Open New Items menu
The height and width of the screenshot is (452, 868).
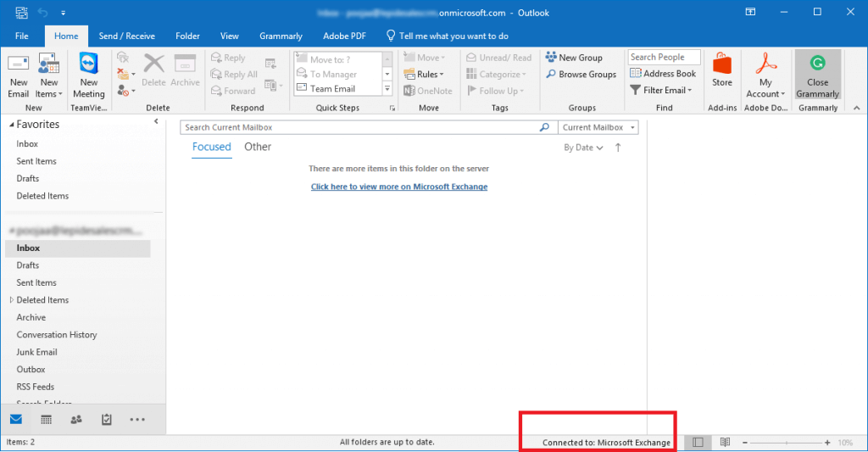point(48,76)
